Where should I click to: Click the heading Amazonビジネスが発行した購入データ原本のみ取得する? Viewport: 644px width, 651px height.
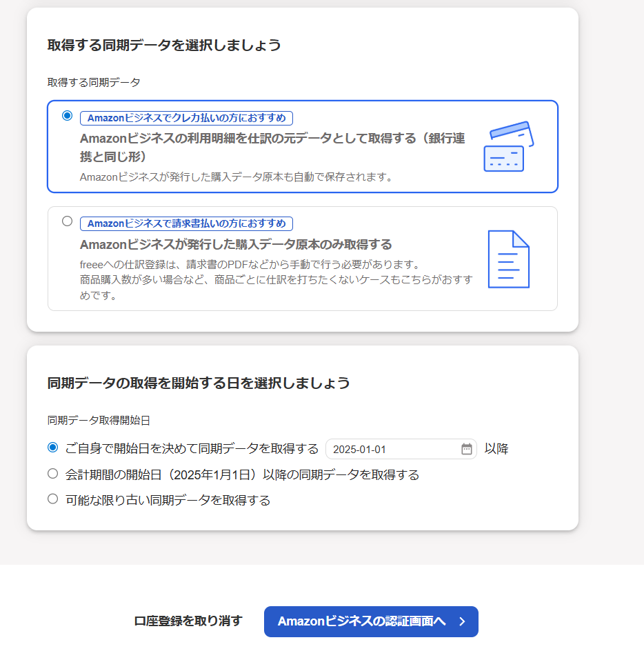point(236,245)
